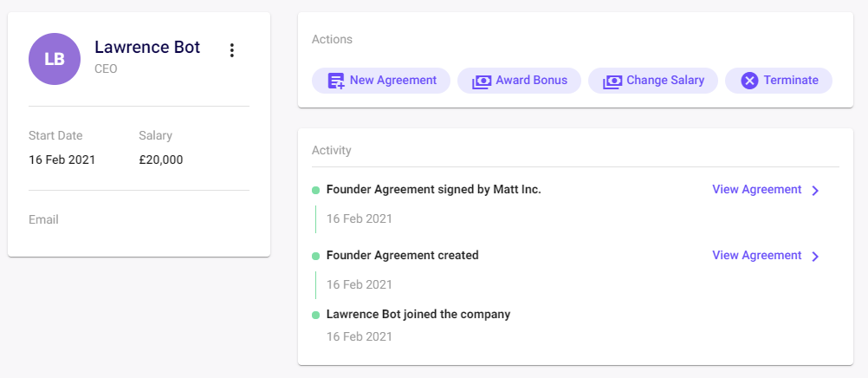Click the Lawrence Bot name heading

147,47
